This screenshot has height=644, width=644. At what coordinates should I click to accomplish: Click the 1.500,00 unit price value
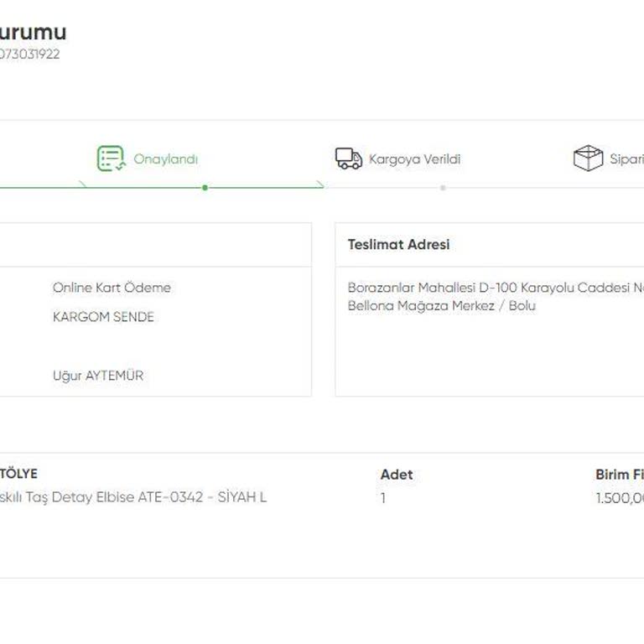[x=619, y=498]
